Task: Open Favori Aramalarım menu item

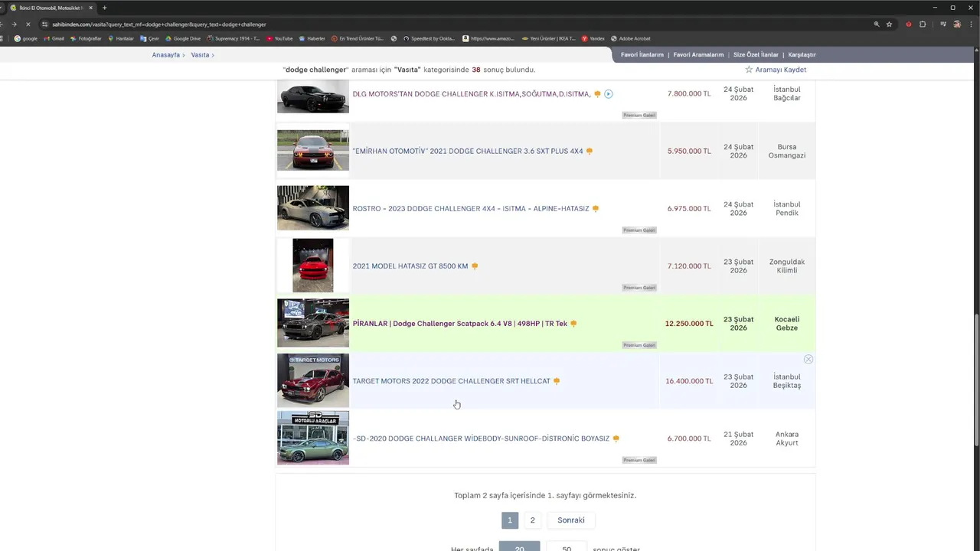Action: [x=698, y=55]
